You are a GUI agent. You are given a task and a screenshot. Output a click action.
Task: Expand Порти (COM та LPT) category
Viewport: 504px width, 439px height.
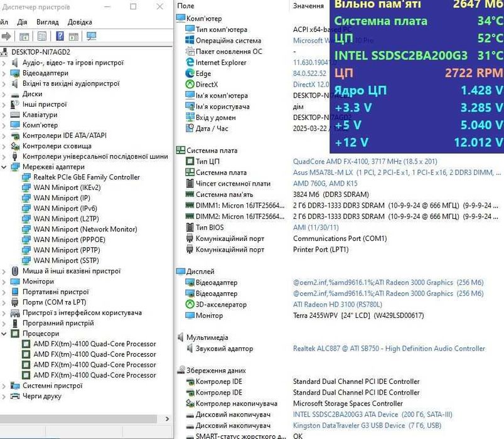[4, 302]
